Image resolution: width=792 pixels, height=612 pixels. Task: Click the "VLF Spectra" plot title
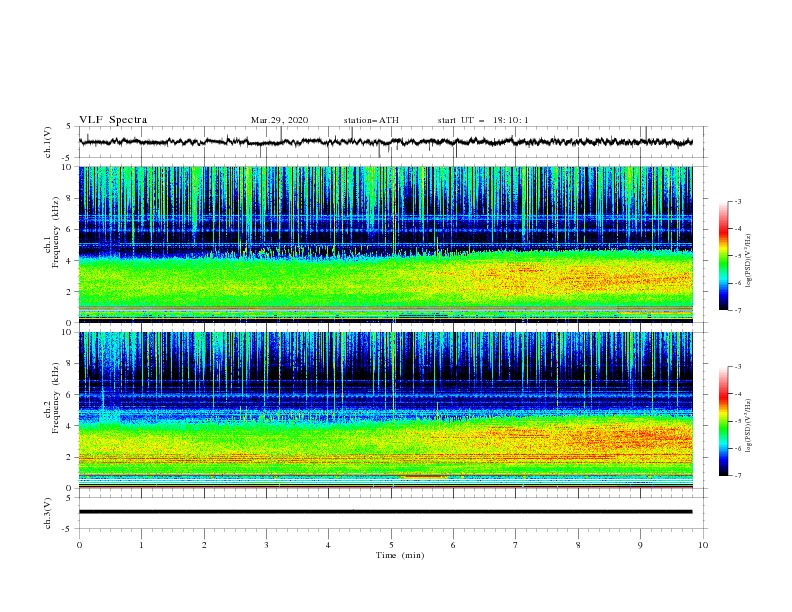[113, 120]
